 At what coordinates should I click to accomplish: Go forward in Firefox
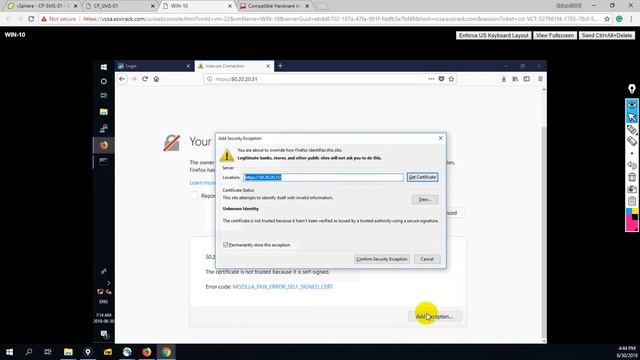point(133,79)
